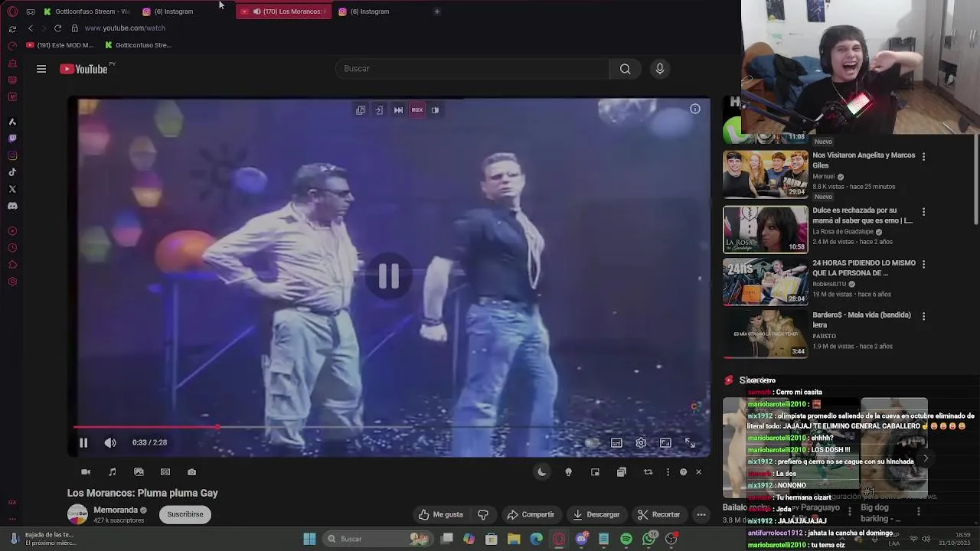The width and height of the screenshot is (980, 551).
Task: Enter fullscreen with the expand arrows icon
Action: (690, 442)
